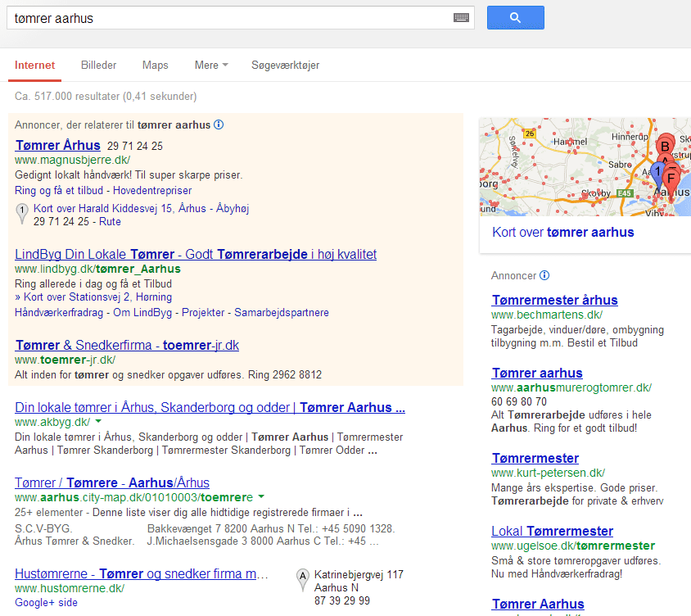Click 'Ring allerede i dag og få et Tilbud' text
The image size is (691, 616).
93,284
